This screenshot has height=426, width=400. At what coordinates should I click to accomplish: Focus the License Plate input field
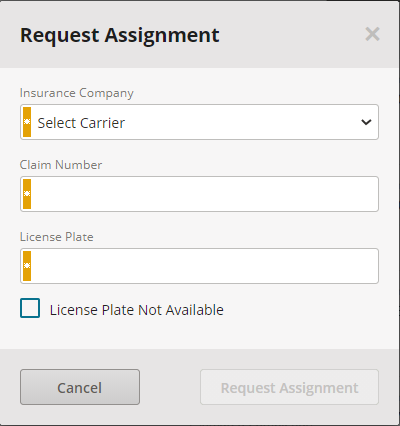(199, 266)
